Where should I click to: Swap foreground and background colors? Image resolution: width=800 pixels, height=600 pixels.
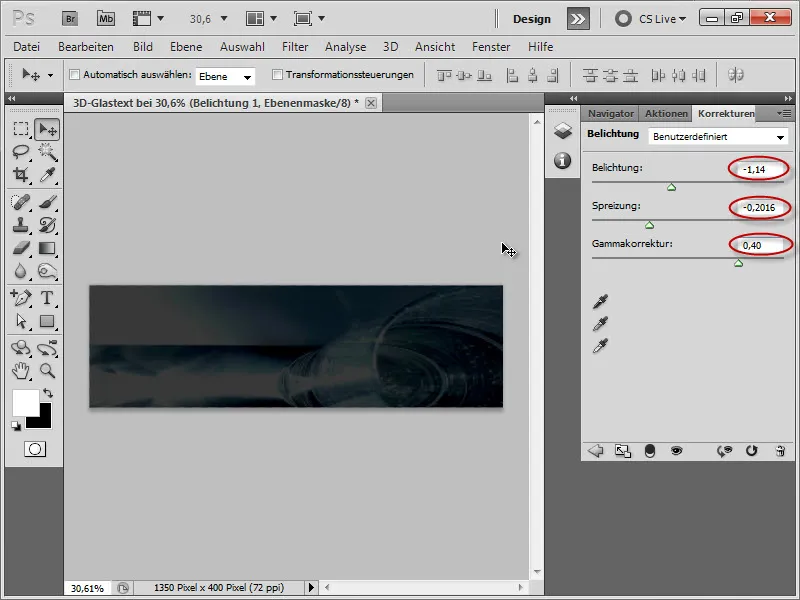coord(48,393)
